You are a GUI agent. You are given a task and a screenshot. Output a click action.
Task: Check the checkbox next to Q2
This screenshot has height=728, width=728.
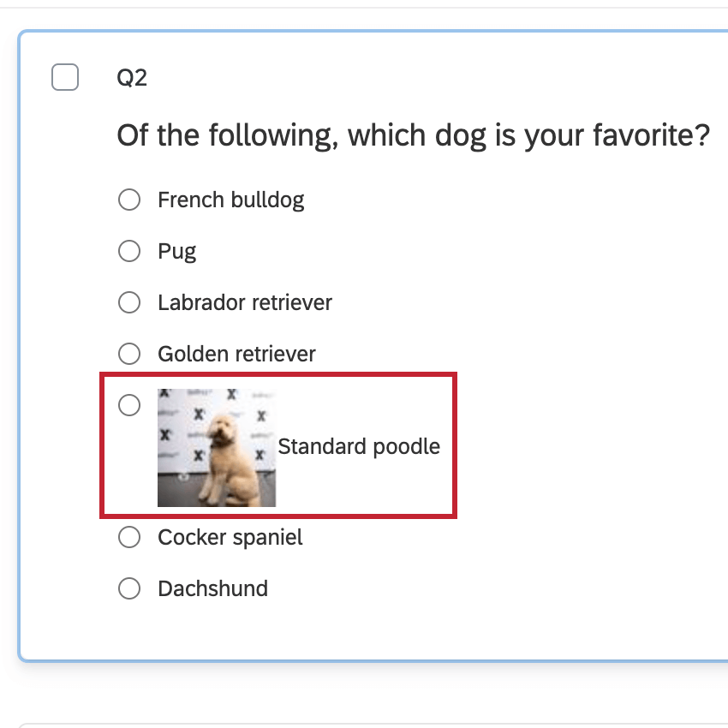pyautogui.click(x=65, y=76)
